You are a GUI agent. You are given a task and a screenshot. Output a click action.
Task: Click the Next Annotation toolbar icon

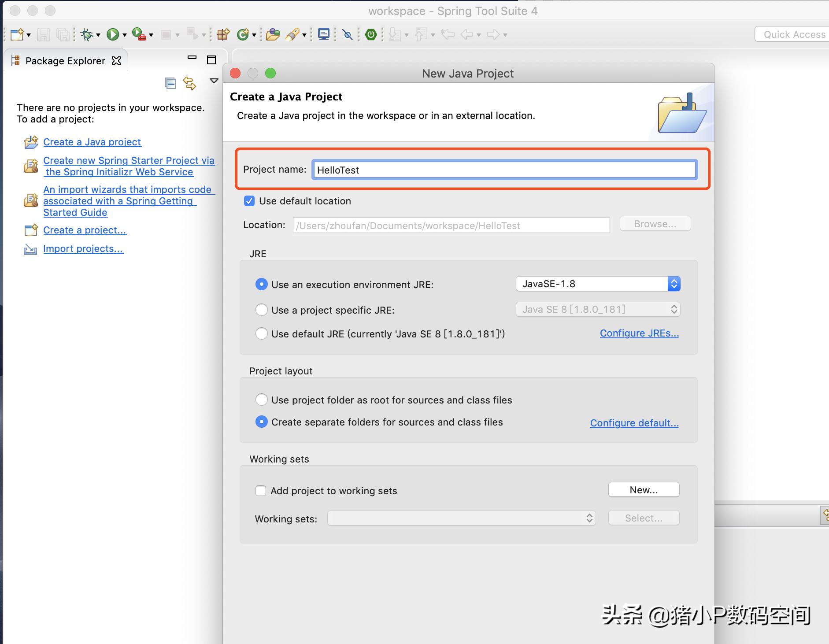pos(395,34)
